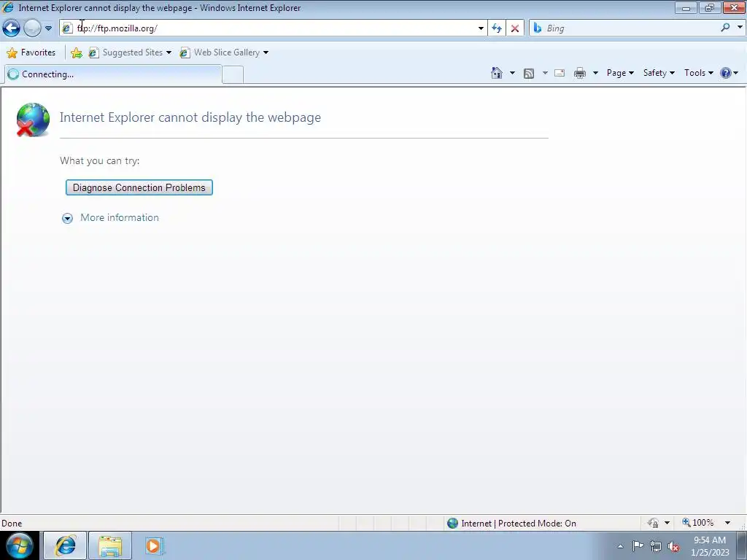Click the RSS Feeds icon
This screenshot has height=560, width=747.
click(x=528, y=73)
